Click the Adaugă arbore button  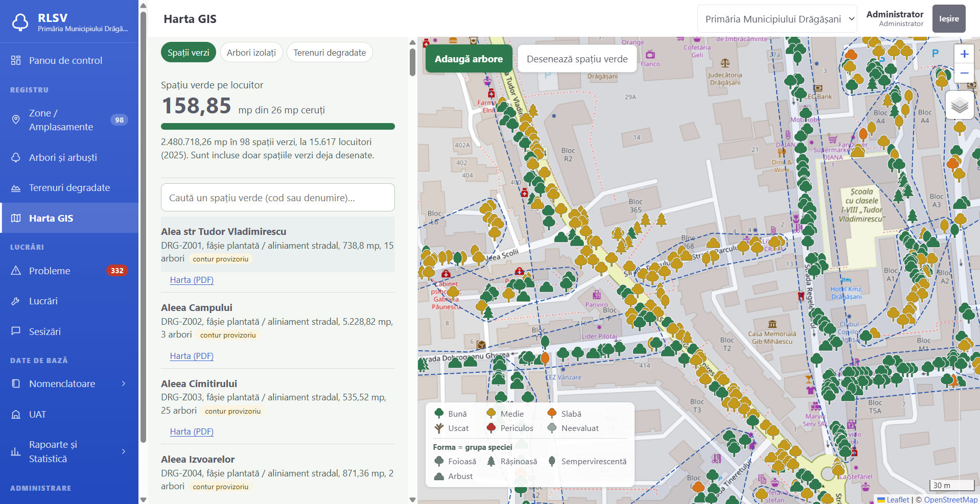point(469,59)
